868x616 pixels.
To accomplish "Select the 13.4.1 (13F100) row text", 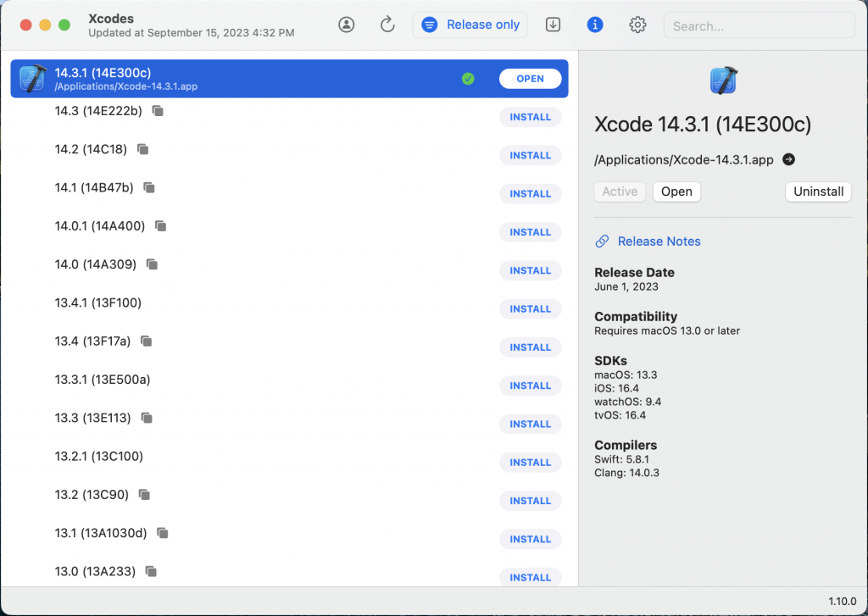I will [x=98, y=302].
